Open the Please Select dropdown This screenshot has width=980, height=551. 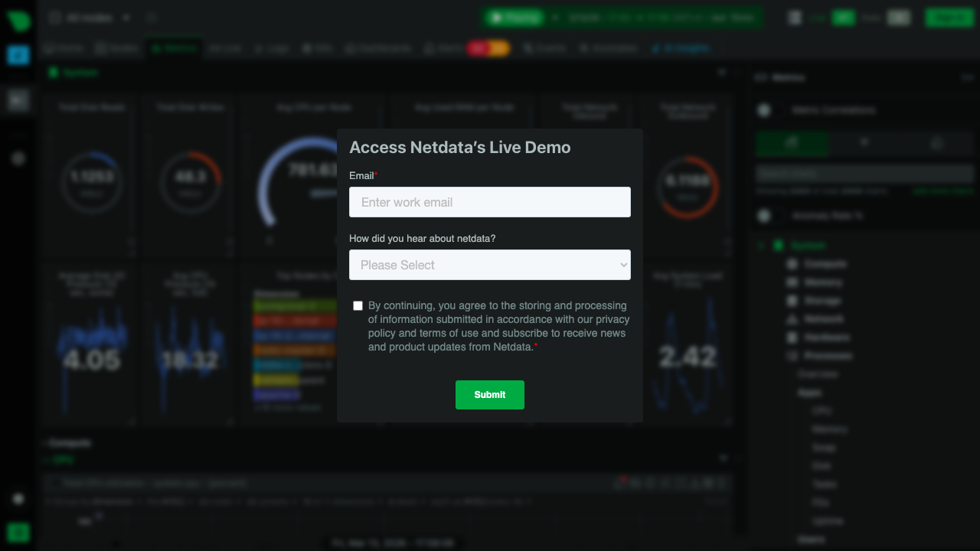click(x=490, y=264)
